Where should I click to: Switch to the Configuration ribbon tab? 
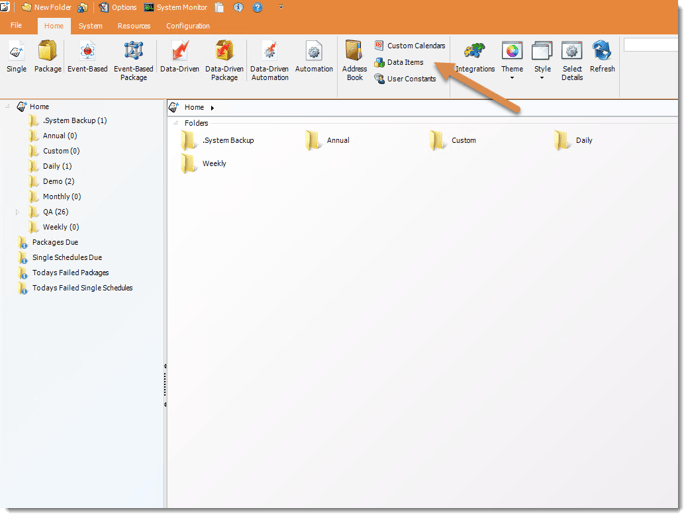(188, 26)
